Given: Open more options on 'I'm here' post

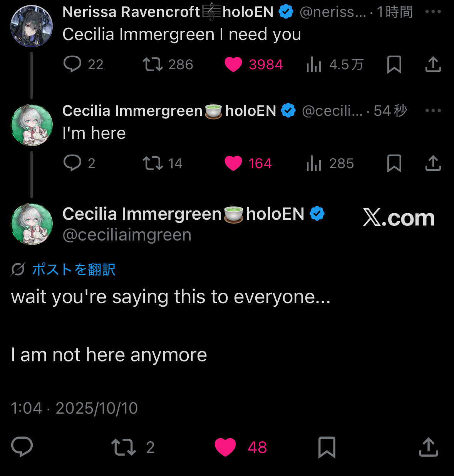Looking at the screenshot, I should (x=433, y=111).
